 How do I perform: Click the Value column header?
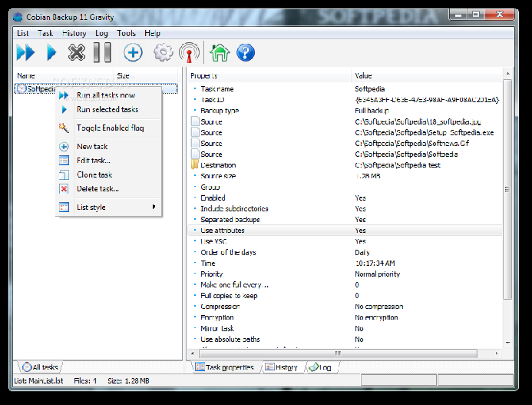[x=427, y=76]
